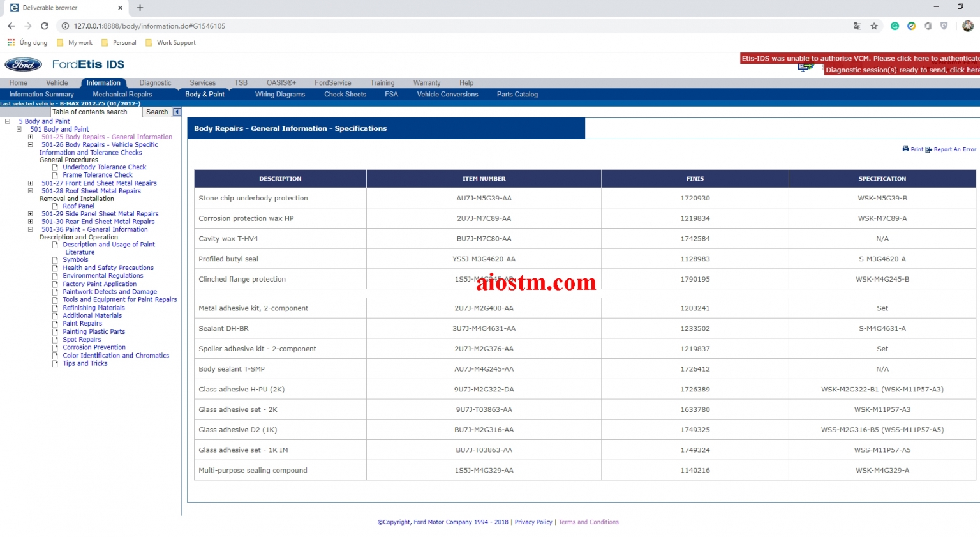Open a new browser tab with plus
The image size is (980, 537).
(140, 8)
